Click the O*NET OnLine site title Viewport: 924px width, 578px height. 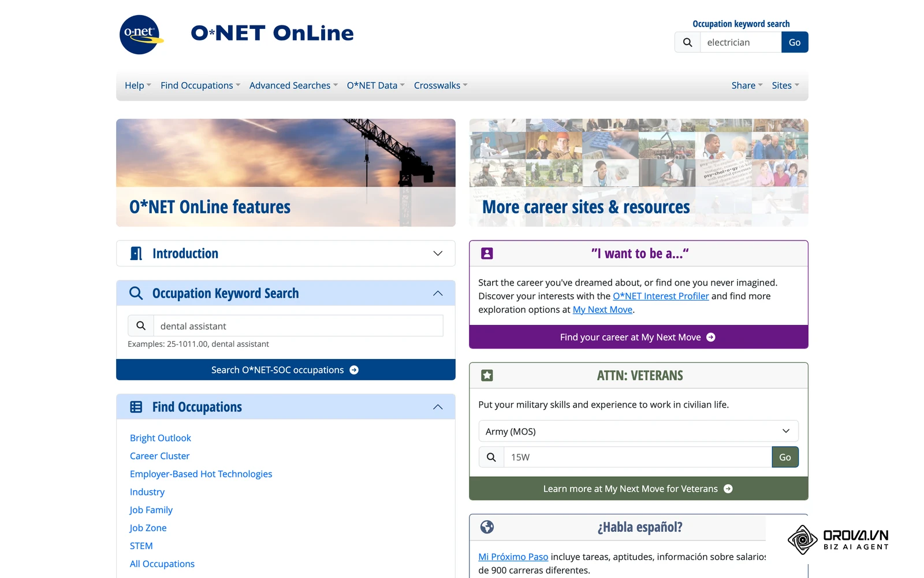pos(272,33)
